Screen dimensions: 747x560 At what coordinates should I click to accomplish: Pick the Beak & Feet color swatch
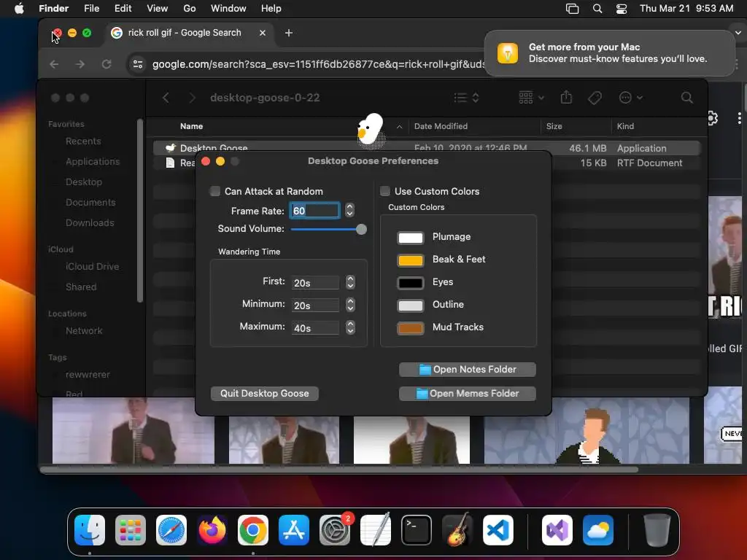click(410, 260)
